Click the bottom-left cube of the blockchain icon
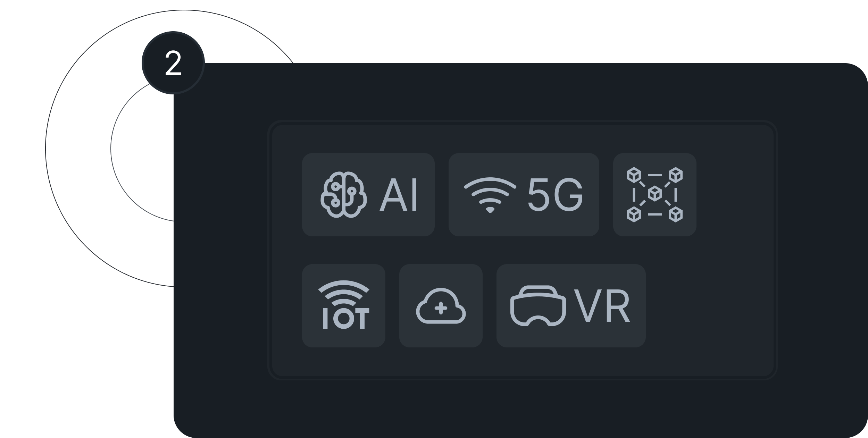 [x=634, y=214]
